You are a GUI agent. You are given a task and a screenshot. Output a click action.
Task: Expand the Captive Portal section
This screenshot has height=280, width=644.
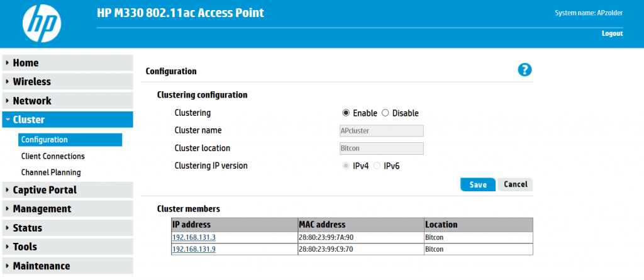(67, 190)
